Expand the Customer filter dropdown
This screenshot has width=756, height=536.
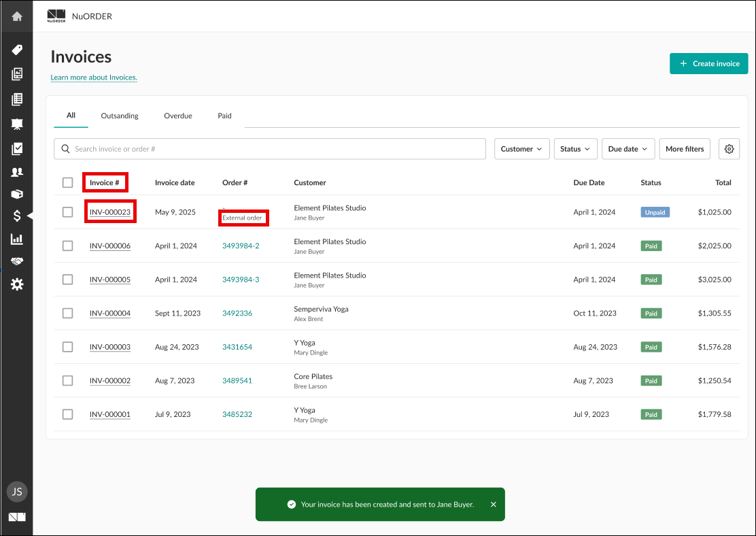click(521, 149)
